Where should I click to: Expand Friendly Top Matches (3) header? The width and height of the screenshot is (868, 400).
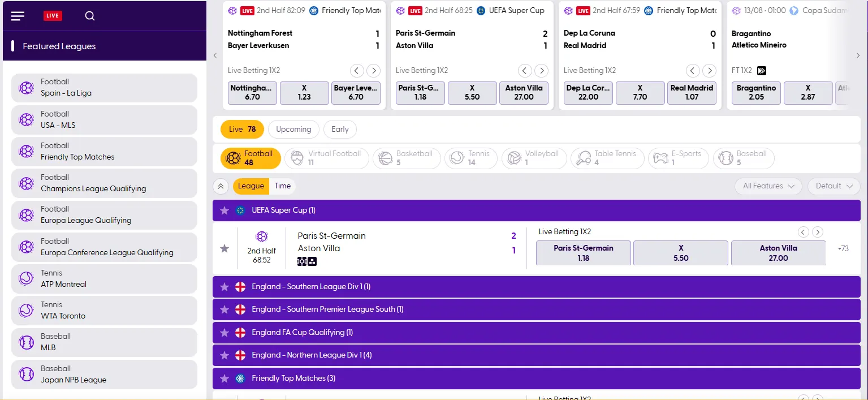tap(536, 379)
